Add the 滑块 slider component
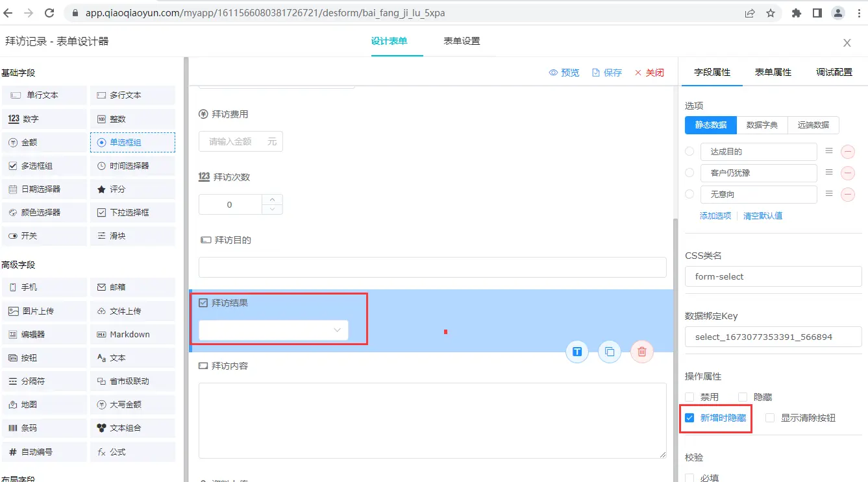This screenshot has height=482, width=868. pyautogui.click(x=132, y=235)
